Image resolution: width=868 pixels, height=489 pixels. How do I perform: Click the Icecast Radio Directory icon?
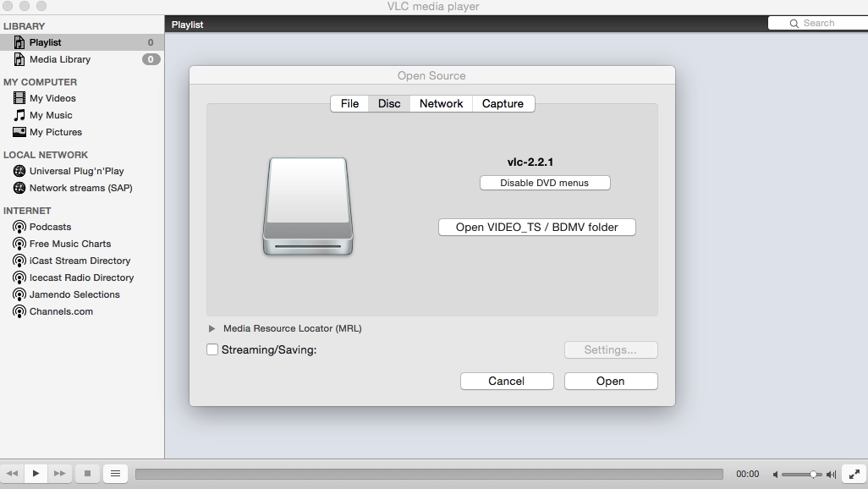click(19, 277)
